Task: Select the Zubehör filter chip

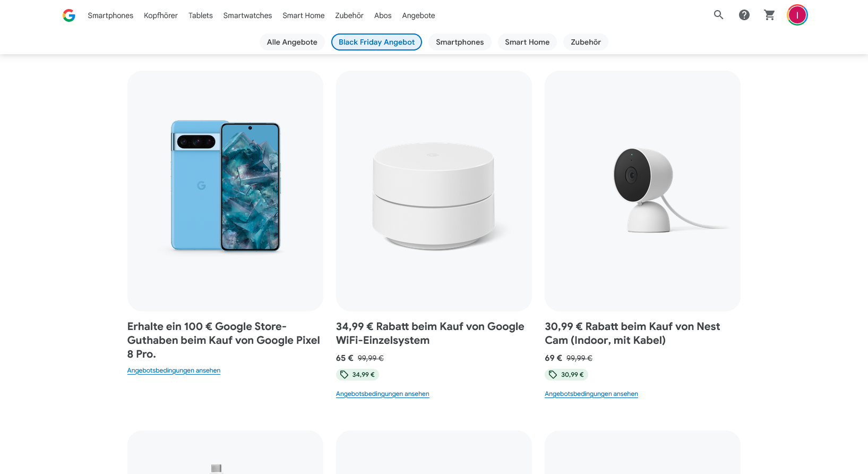Action: click(586, 42)
